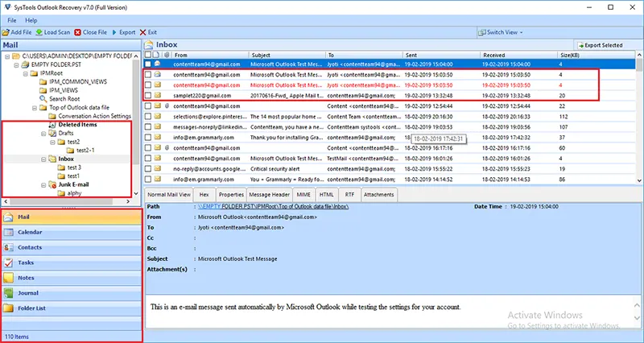Click the Contacts navigation icon

coord(9,247)
